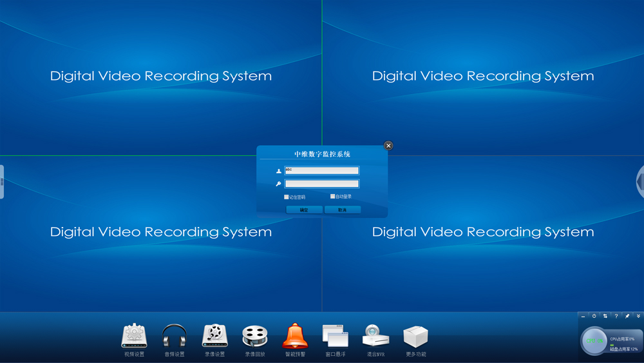Tick the 记住密码 remember password checkbox
Screen dimensions: 644x363
pos(287,197)
